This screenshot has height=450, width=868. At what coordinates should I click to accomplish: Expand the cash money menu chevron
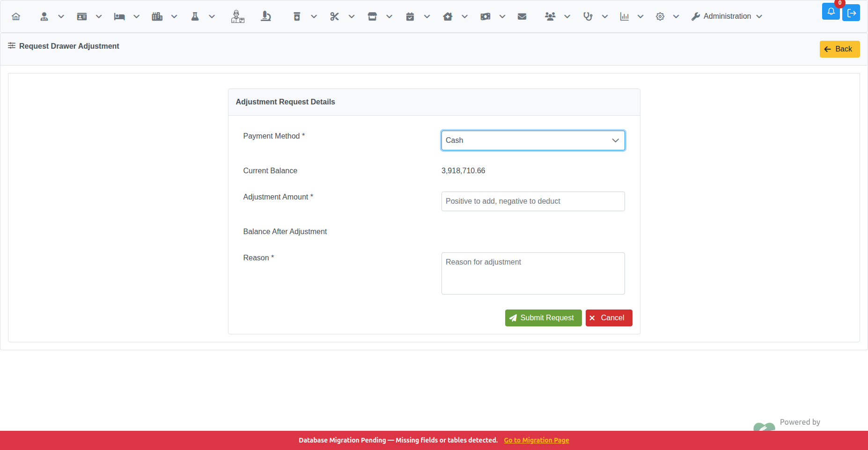pos(502,16)
